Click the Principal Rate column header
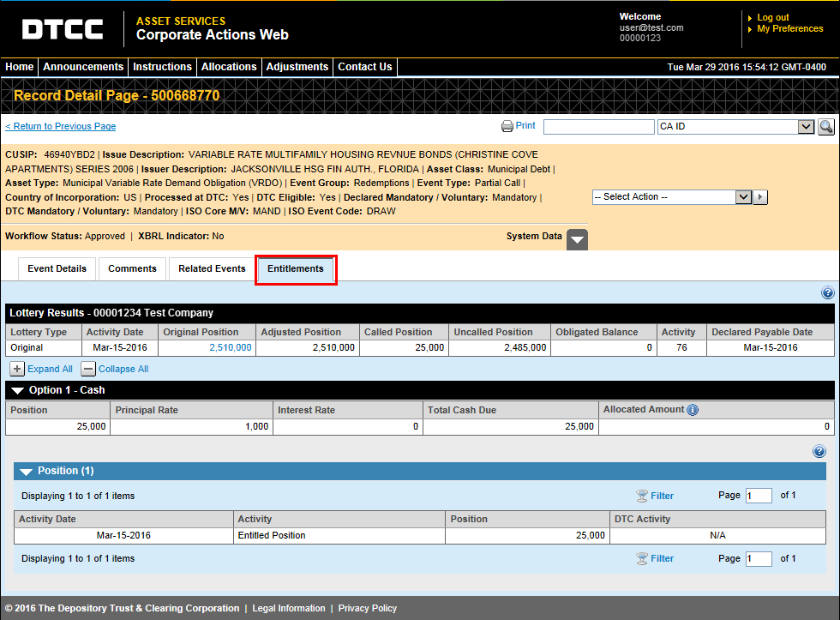840x620 pixels. coord(191,410)
